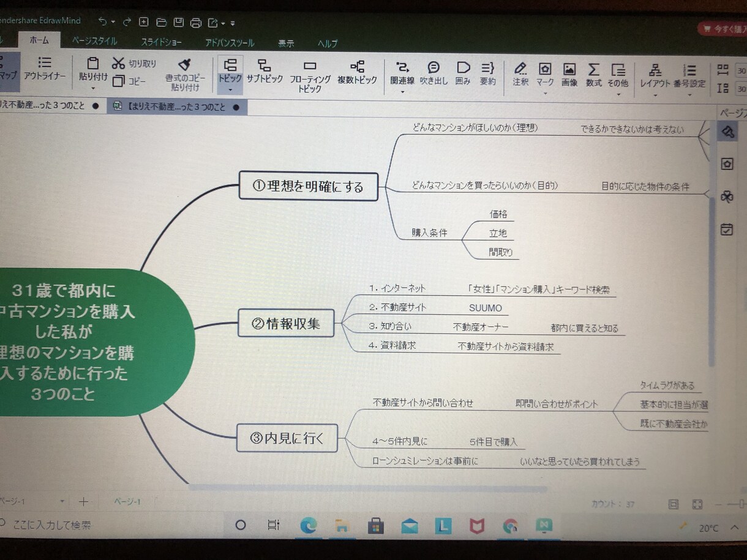Expand the 貼り付け dropdown arrow
Screen dimensions: 747x560
tap(93, 88)
